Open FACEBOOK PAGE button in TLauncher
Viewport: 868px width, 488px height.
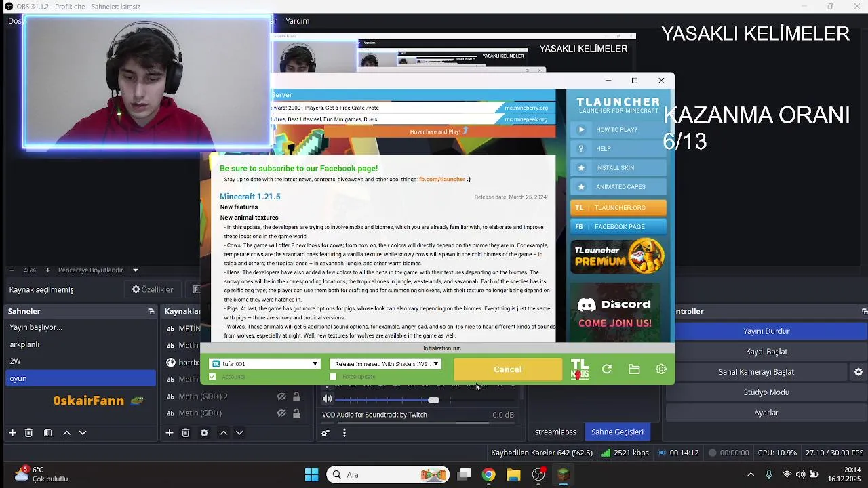click(x=618, y=226)
